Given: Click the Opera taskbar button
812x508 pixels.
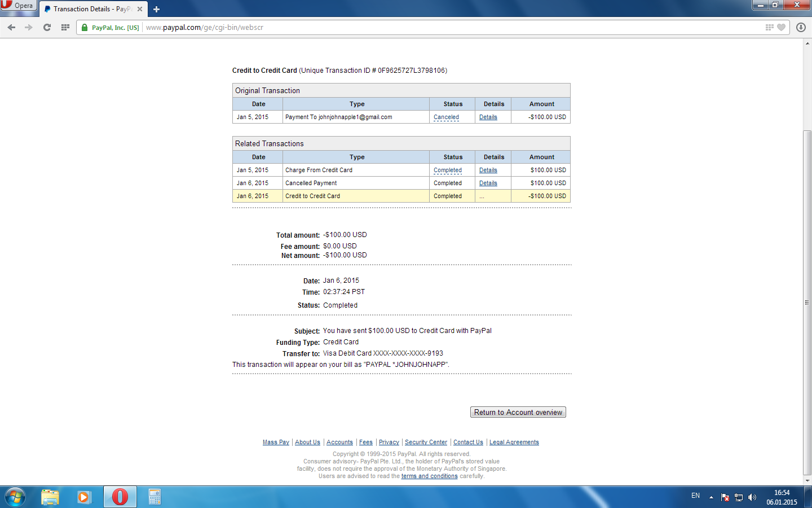Looking at the screenshot, I should pos(120,497).
